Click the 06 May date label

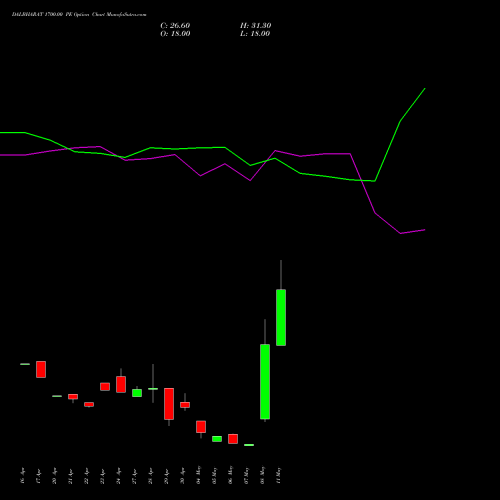coord(231,475)
